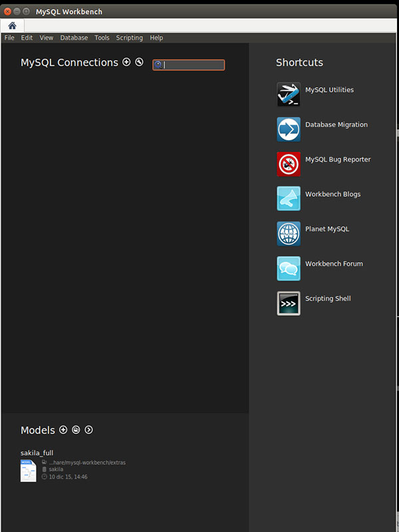Launch MySQL Utilities swiss-knife icon
Image resolution: width=399 pixels, height=532 pixels.
pyautogui.click(x=289, y=94)
